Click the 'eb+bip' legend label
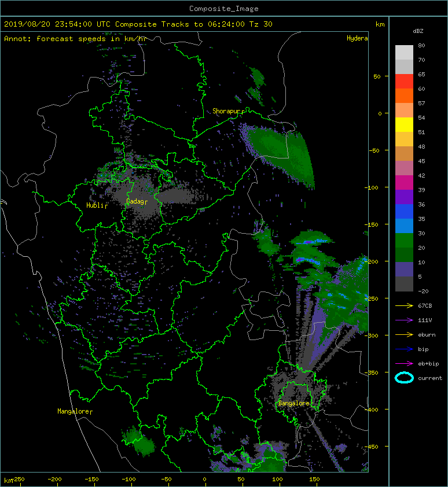 point(428,364)
